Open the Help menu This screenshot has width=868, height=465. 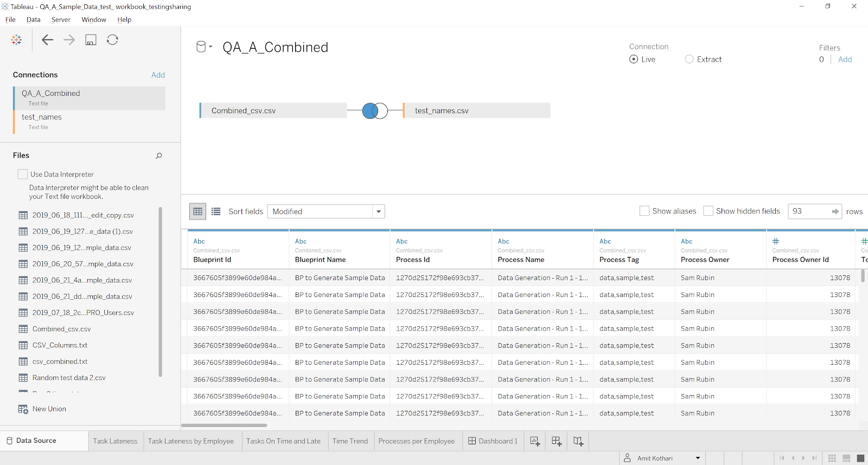coord(124,20)
